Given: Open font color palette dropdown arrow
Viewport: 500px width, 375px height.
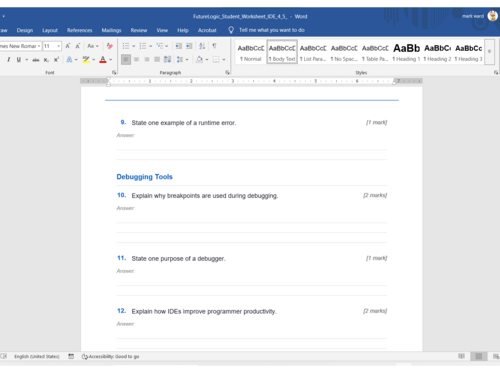Looking at the screenshot, I should pyautogui.click(x=111, y=60).
